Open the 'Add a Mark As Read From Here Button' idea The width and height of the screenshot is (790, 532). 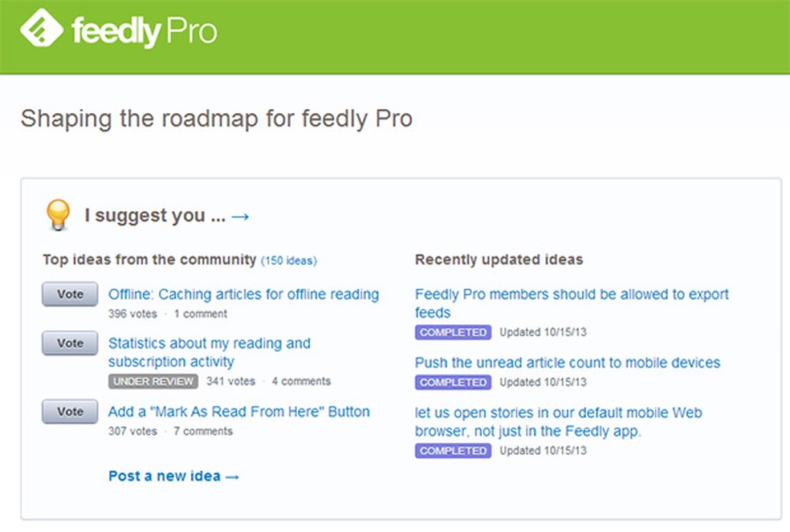pos(238,411)
